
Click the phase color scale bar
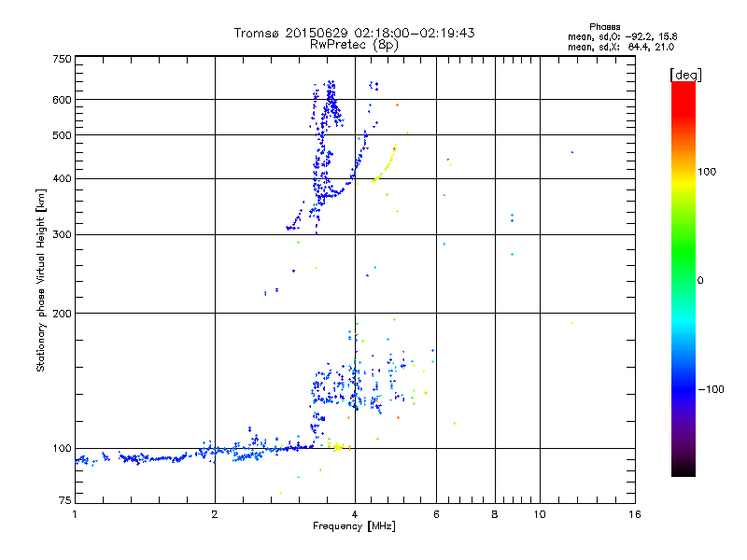(x=684, y=279)
